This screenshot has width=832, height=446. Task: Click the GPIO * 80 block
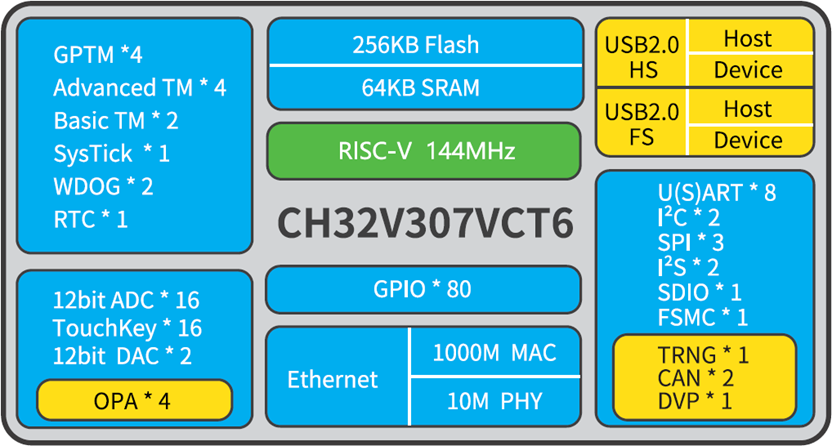(x=423, y=290)
